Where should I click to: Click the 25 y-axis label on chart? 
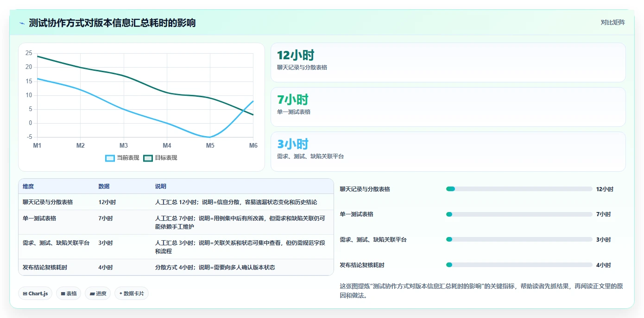click(x=29, y=53)
